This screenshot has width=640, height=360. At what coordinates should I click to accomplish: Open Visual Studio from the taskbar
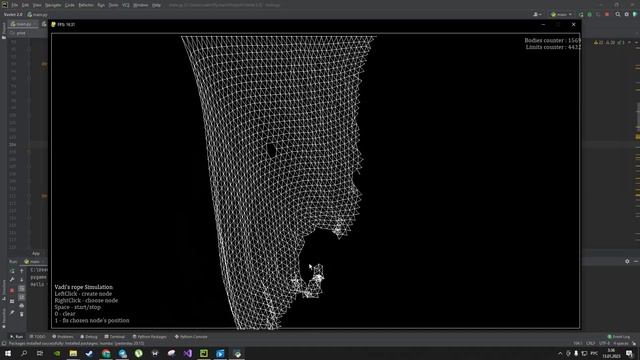[x=187, y=353]
